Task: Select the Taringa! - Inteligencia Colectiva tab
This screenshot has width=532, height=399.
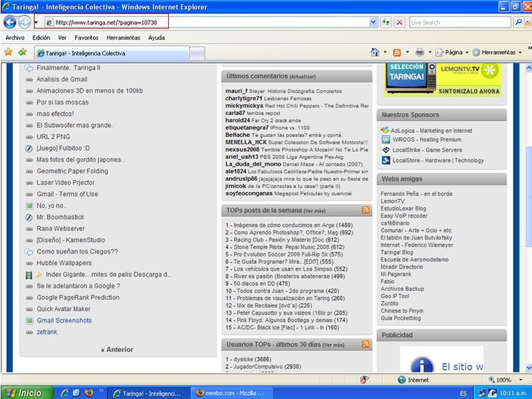Action: (x=112, y=53)
